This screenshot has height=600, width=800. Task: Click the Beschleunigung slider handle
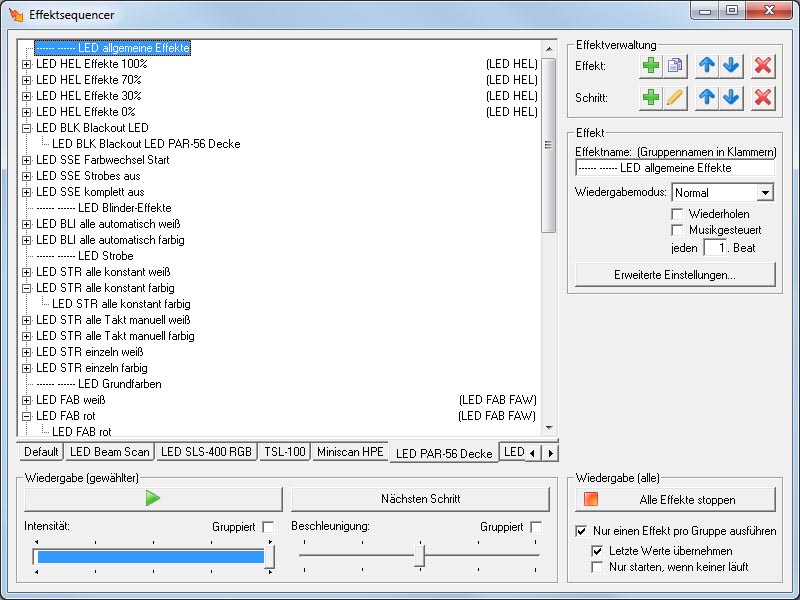coord(421,555)
